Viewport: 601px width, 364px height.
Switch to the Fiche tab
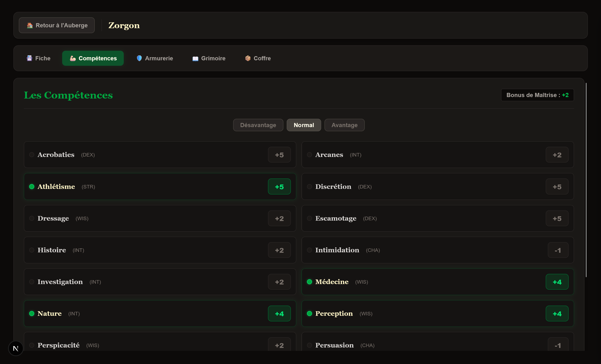39,58
